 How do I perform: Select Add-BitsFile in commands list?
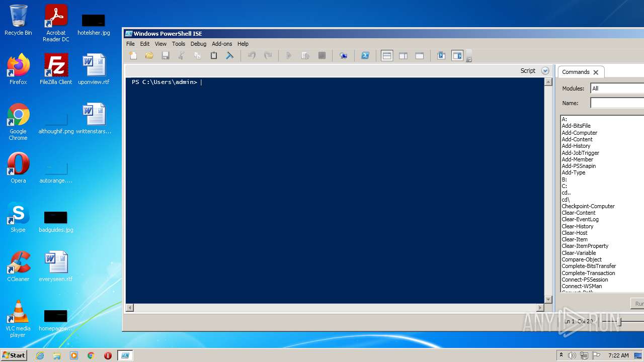point(576,126)
